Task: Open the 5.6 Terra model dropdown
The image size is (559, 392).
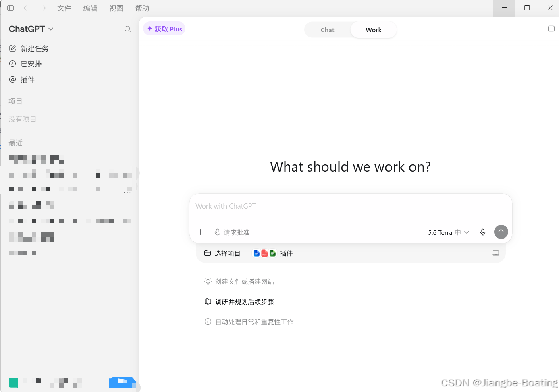Action: click(449, 232)
